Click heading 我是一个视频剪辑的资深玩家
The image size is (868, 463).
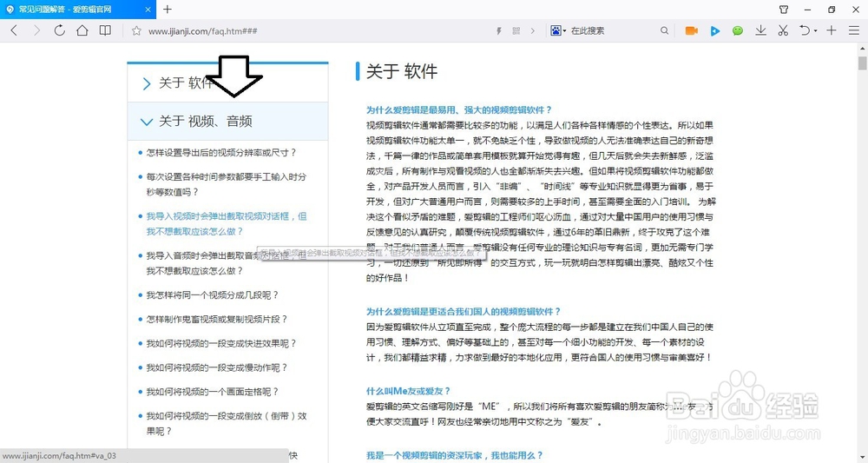click(x=455, y=456)
